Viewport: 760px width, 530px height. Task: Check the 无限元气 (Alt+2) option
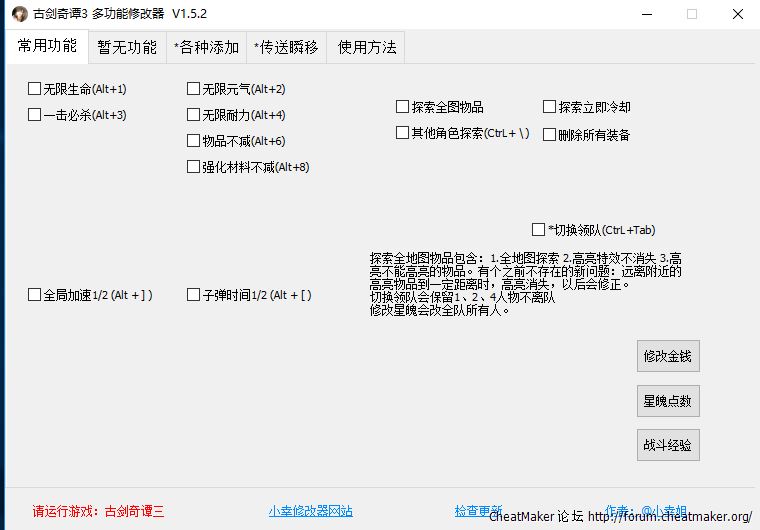point(194,89)
